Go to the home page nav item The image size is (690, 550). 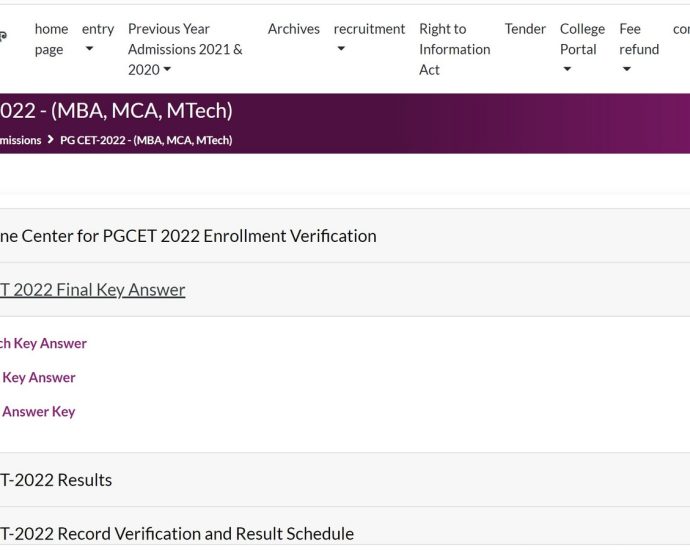pyautogui.click(x=51, y=39)
